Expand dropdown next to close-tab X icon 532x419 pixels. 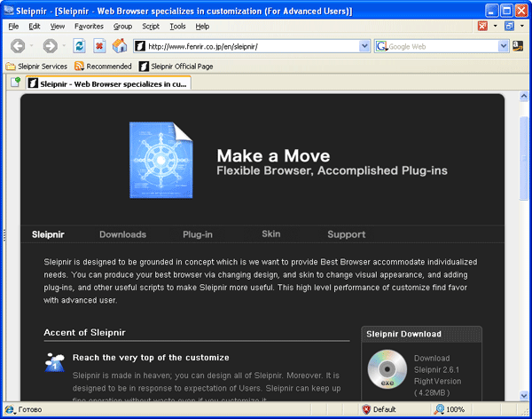[495, 26]
